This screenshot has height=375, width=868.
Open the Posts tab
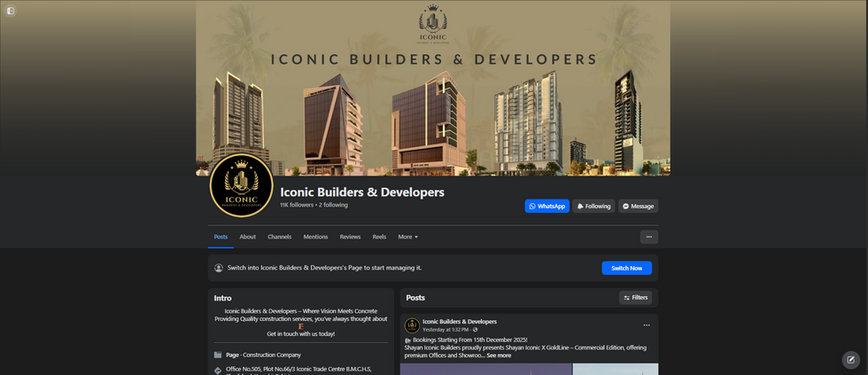(221, 237)
